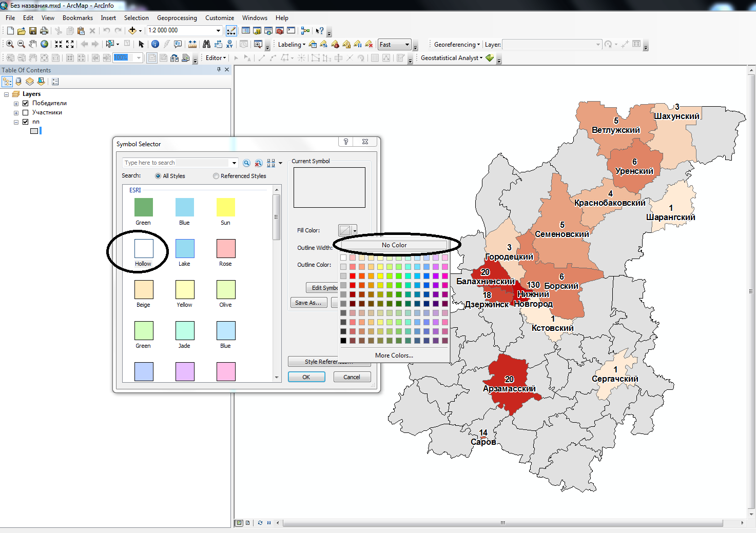Select the Identify tool

155,44
